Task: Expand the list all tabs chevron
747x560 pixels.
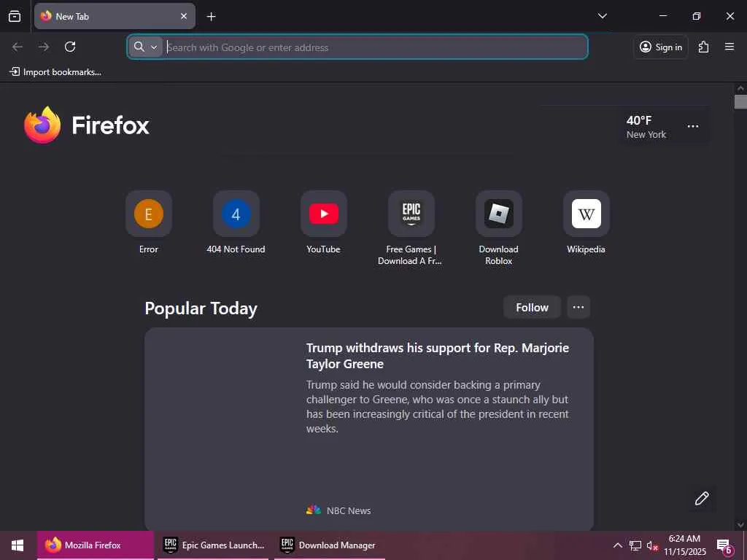Action: tap(602, 16)
